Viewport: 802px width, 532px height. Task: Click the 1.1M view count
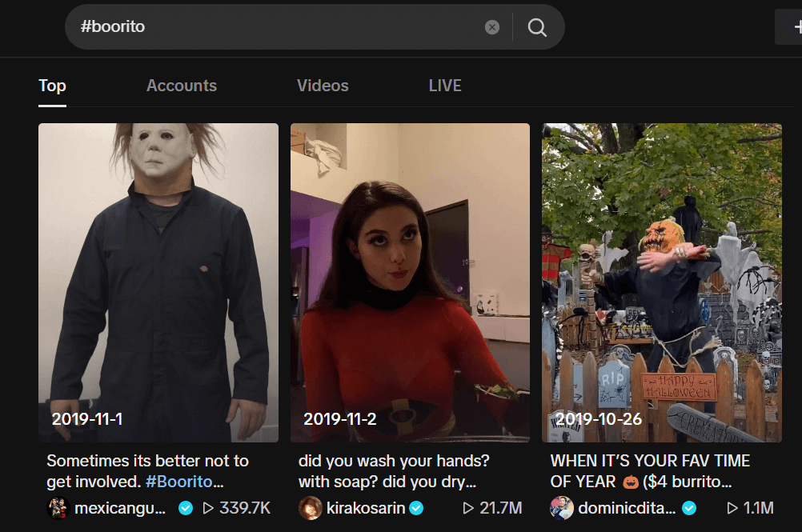[x=759, y=508]
